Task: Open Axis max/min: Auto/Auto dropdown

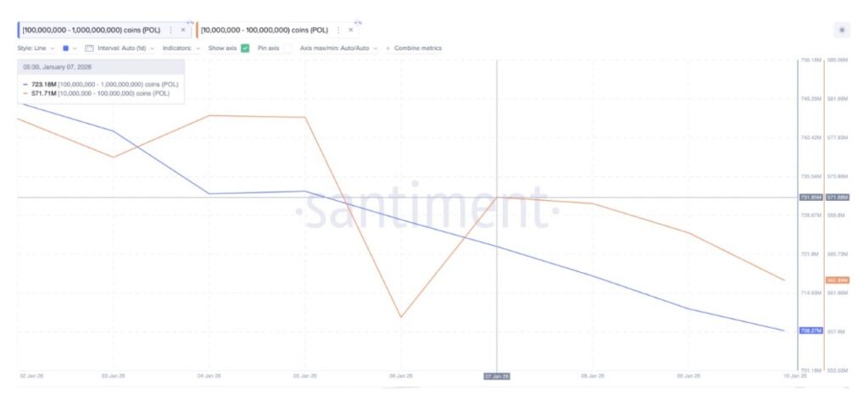Action: [x=338, y=48]
